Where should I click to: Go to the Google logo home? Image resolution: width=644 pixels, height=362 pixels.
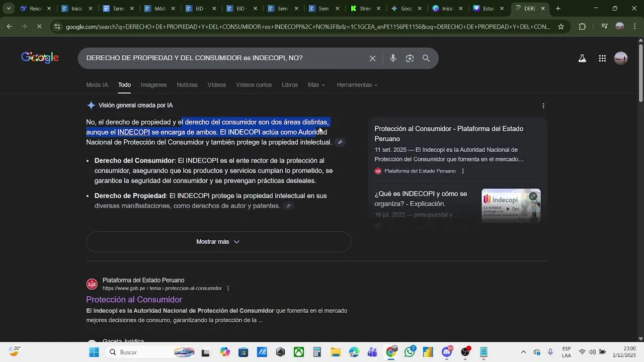point(40,58)
